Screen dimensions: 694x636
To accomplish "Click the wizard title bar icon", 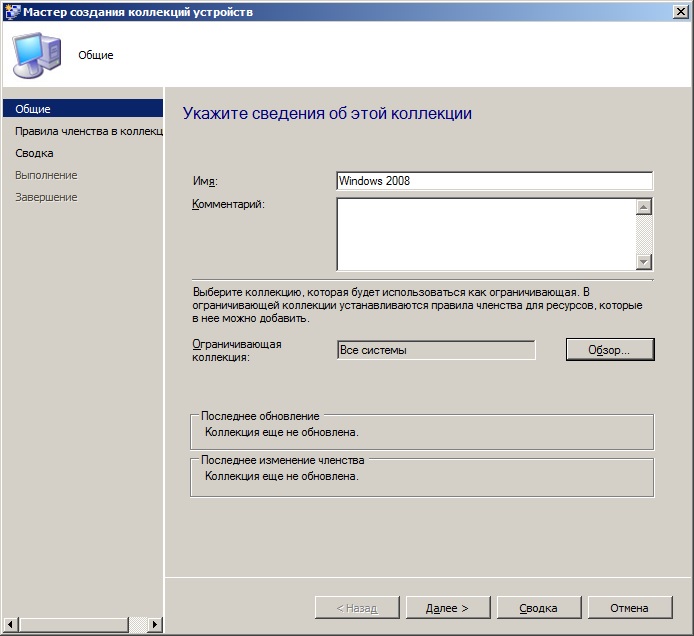I will coord(12,12).
